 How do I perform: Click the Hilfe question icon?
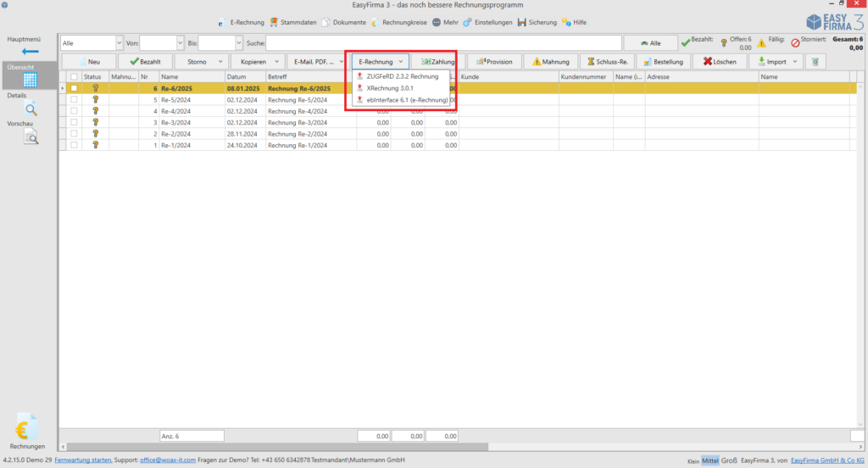coord(565,22)
